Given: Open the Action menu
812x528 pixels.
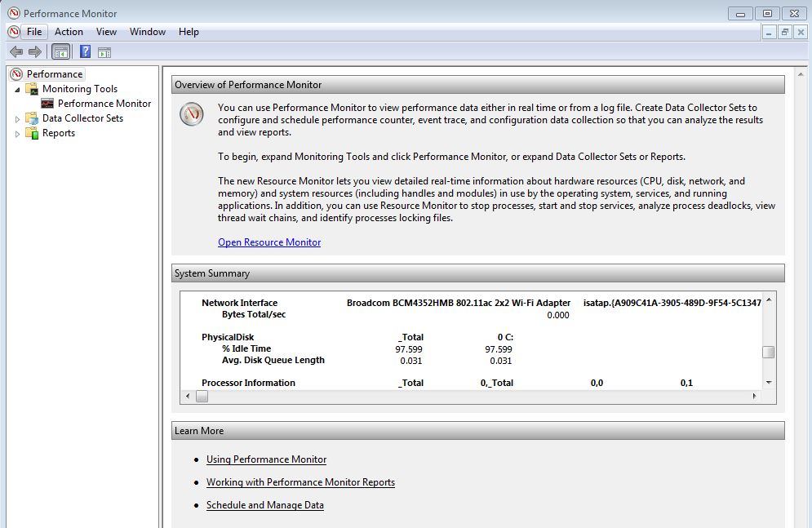Looking at the screenshot, I should click(x=69, y=32).
